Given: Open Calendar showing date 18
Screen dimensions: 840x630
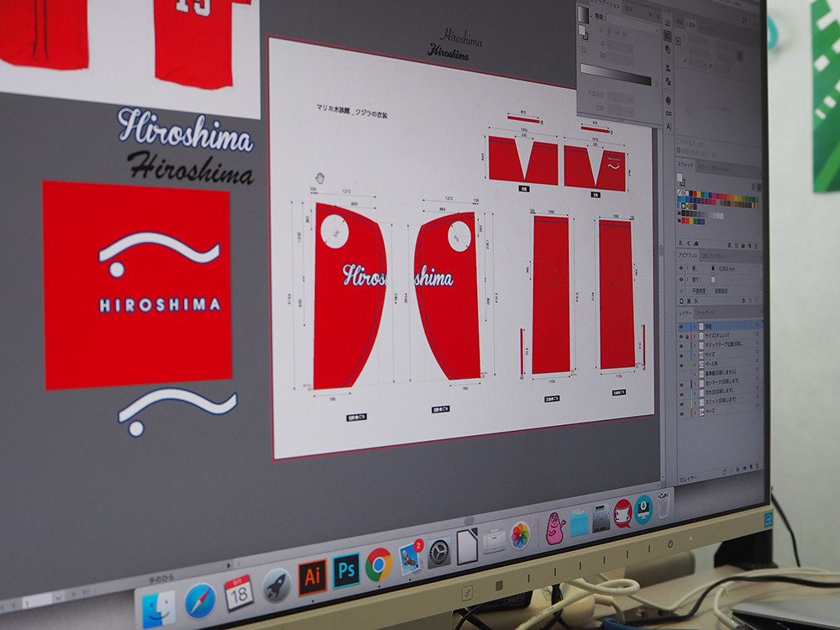Looking at the screenshot, I should pyautogui.click(x=239, y=592).
